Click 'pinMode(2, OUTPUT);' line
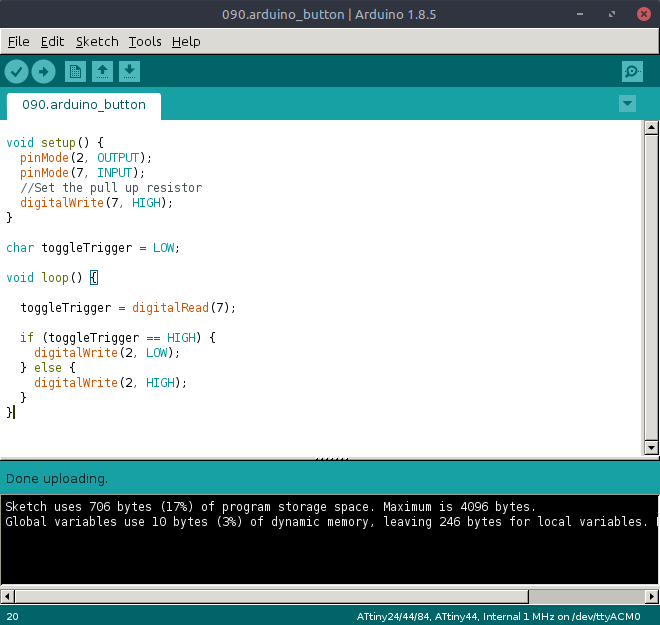The height and width of the screenshot is (625, 660). 86,158
